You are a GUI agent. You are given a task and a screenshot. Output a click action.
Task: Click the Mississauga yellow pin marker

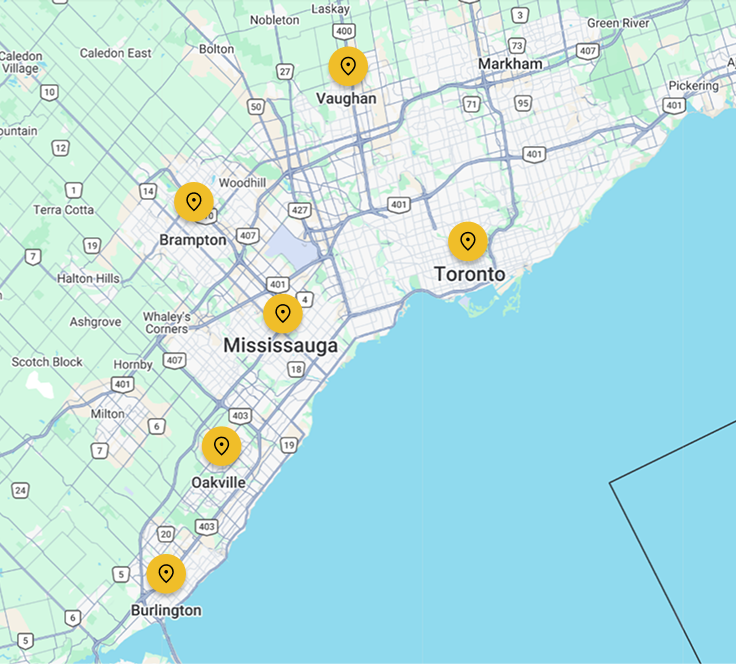click(x=283, y=313)
